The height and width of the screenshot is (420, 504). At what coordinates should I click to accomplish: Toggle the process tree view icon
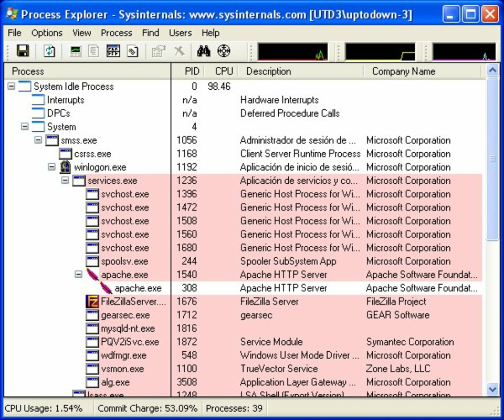pos(94,51)
